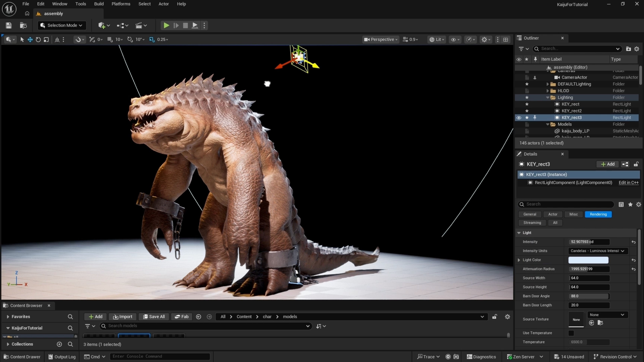Image resolution: width=644 pixels, height=362 pixels.
Task: Reset Intensity to default arrow
Action: click(634, 242)
